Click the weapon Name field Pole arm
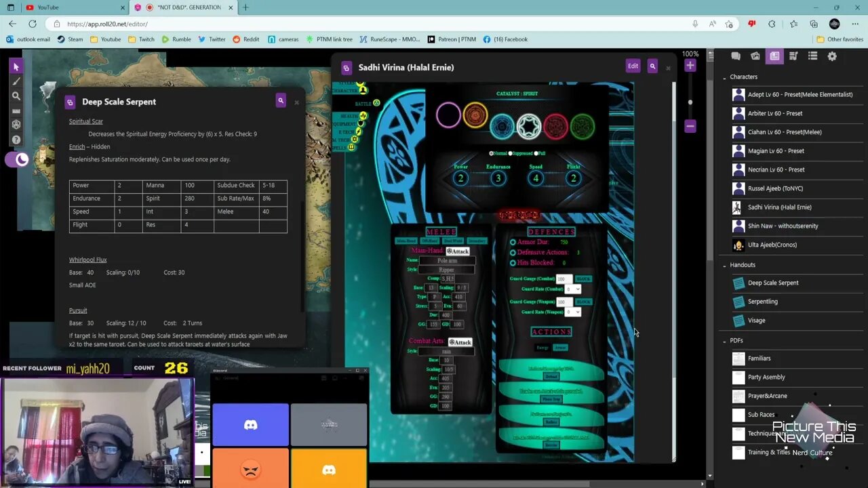This screenshot has width=868, height=488. click(446, 260)
